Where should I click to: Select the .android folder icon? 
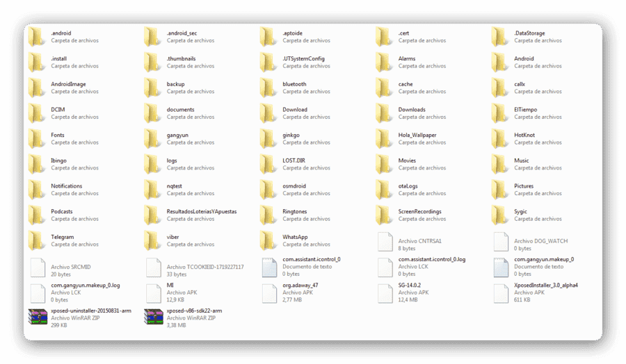tap(37, 37)
